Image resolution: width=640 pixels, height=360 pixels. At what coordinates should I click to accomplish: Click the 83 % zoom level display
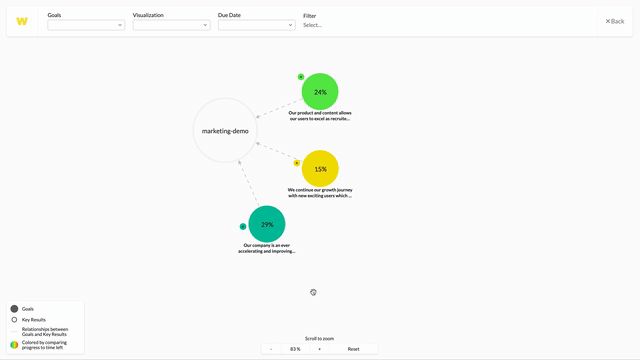(x=295, y=349)
